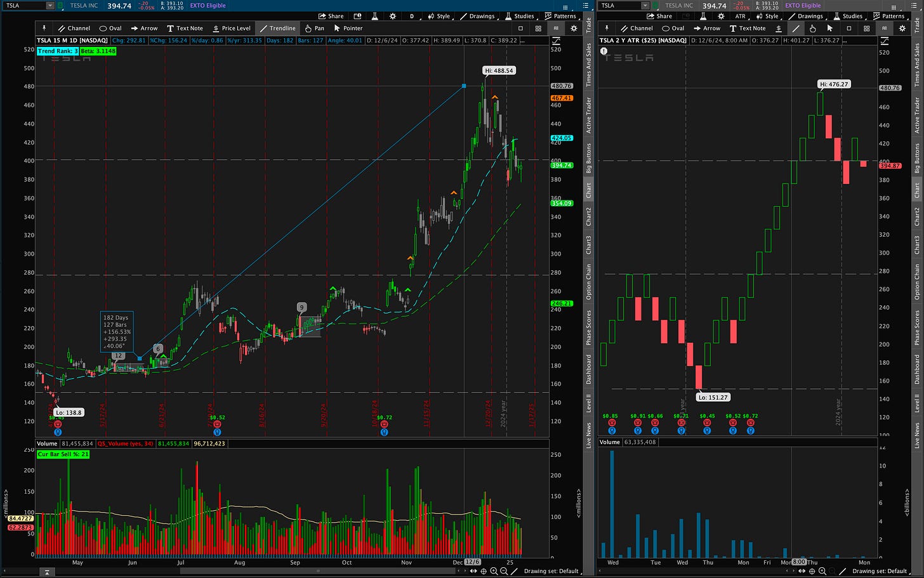Click the four-square grid icon in left drawing toolbar
Image resolution: width=924 pixels, height=578 pixels.
538,28
